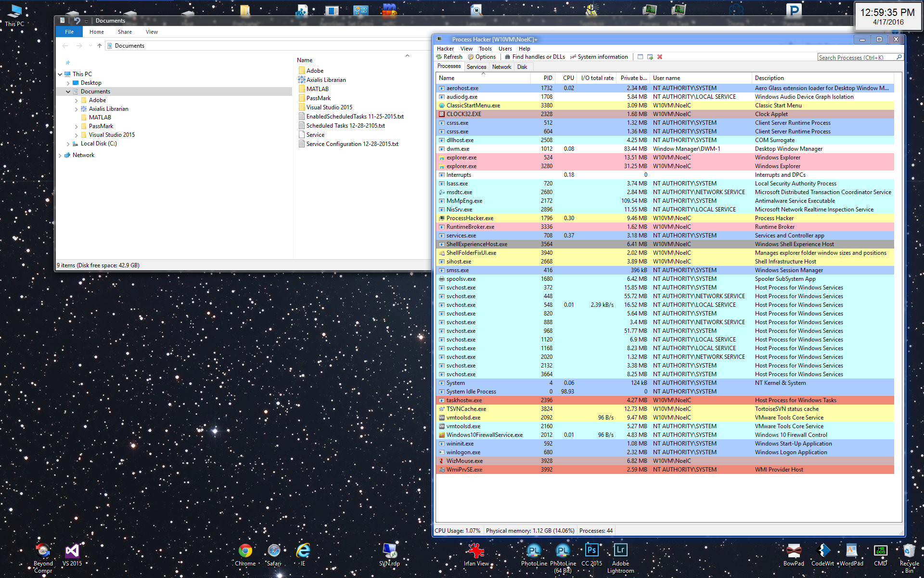Select the Safari desktop icon
Image resolution: width=924 pixels, height=578 pixels.
pyautogui.click(x=274, y=555)
